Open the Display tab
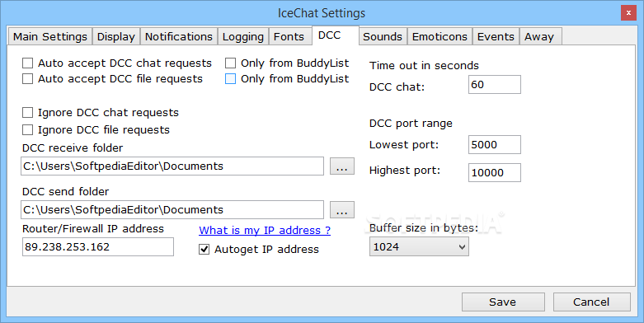 (x=116, y=36)
